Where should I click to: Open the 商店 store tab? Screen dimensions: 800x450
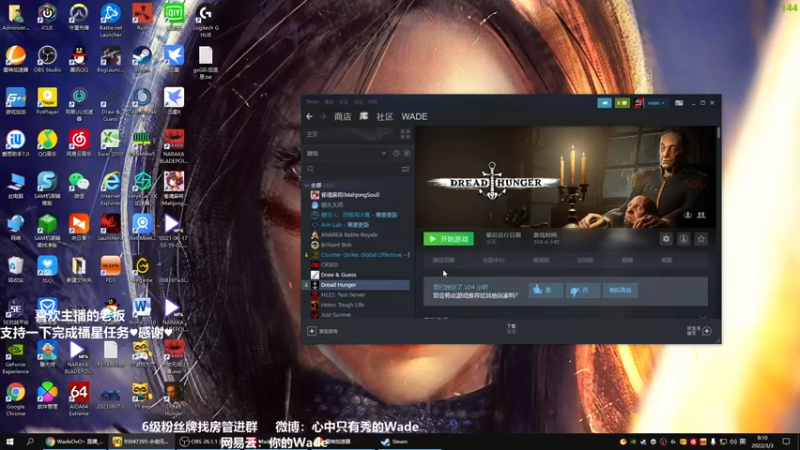tap(342, 117)
